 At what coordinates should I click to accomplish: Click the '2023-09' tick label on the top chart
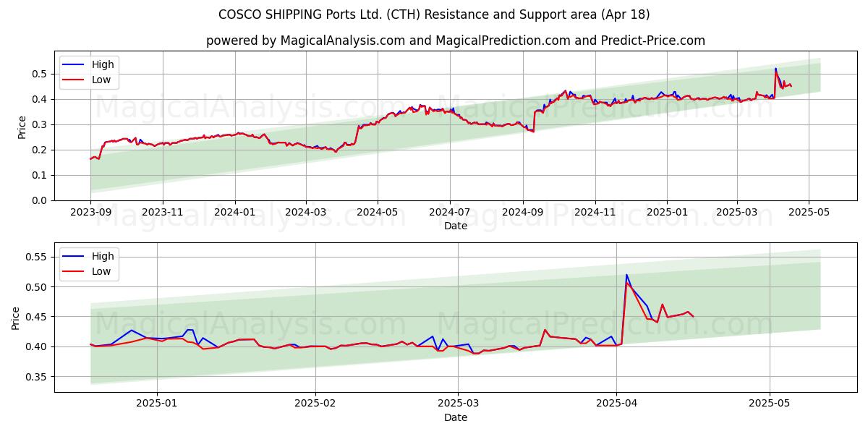click(90, 213)
